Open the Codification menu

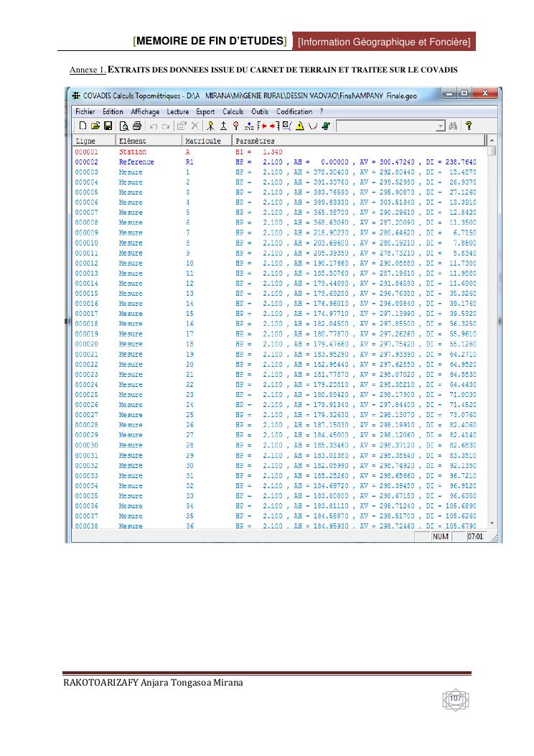294,111
